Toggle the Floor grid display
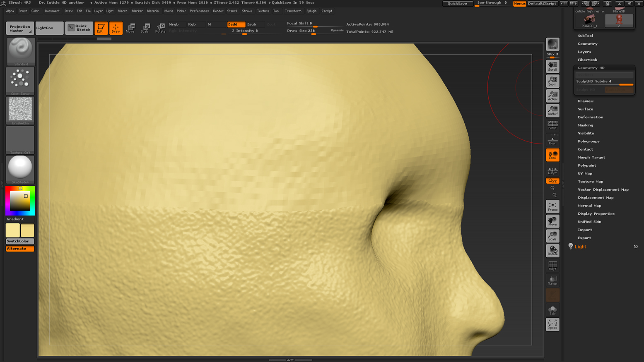 (552, 140)
